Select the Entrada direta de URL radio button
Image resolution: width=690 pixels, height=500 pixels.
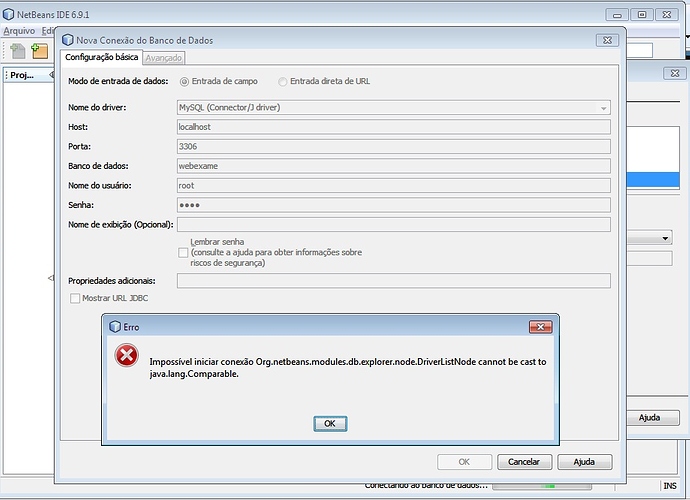point(283,81)
